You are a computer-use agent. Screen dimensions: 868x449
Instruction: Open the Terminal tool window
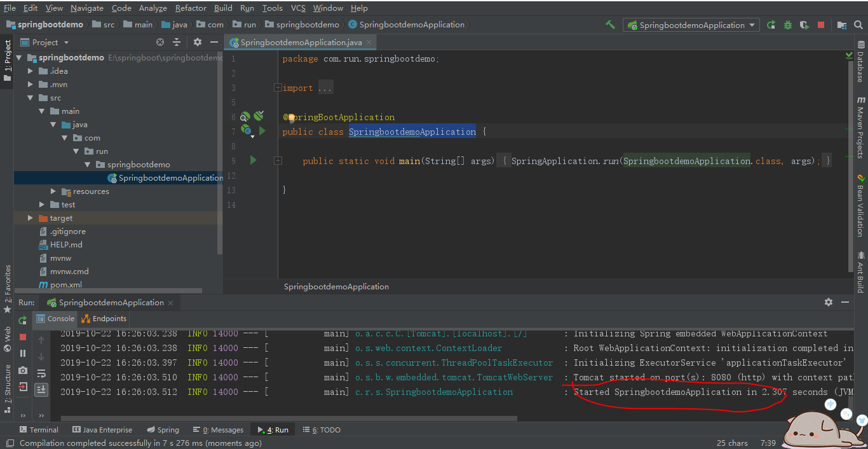39,430
